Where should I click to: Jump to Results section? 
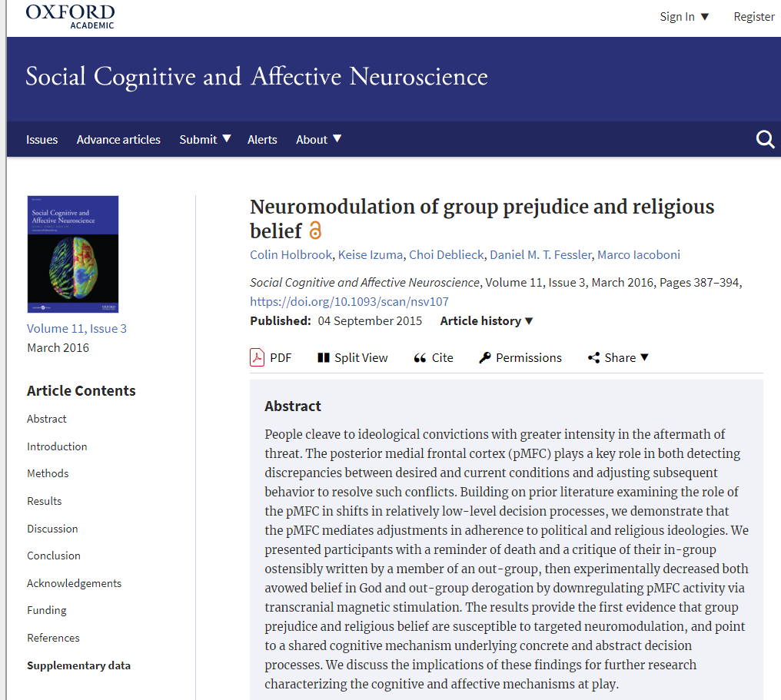pos(45,501)
